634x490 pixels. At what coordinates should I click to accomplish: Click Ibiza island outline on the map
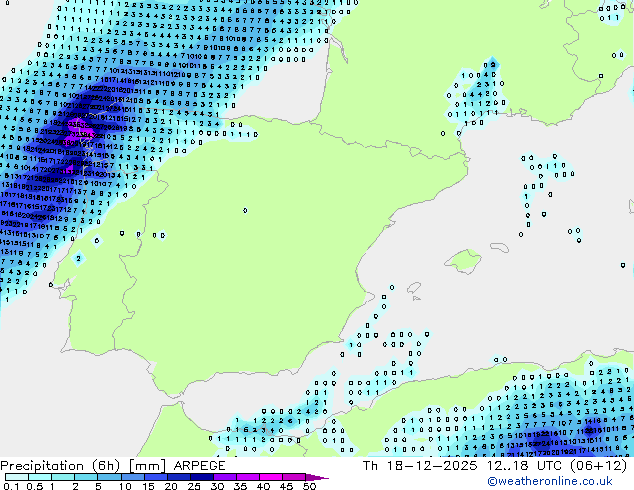pyautogui.click(x=414, y=288)
